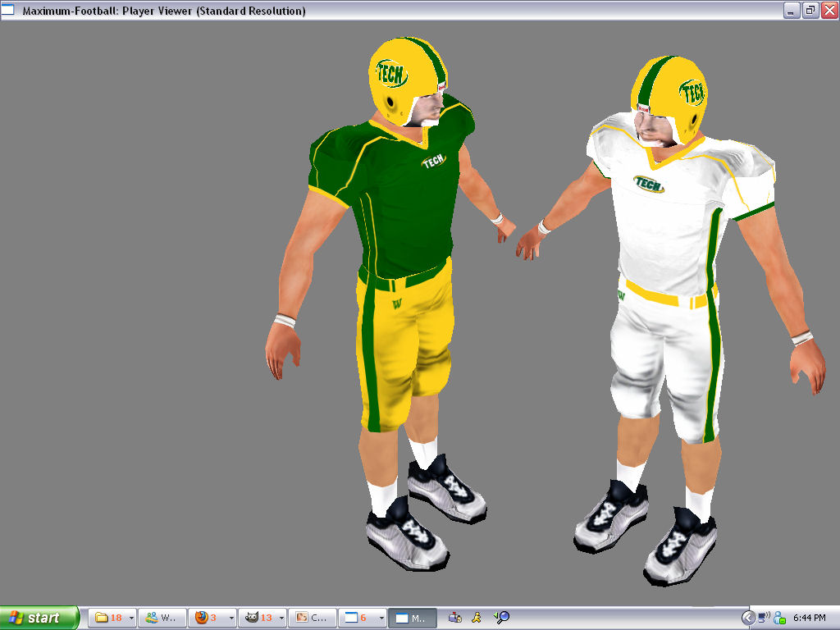Click the image viewer taskbar button

tap(310, 618)
